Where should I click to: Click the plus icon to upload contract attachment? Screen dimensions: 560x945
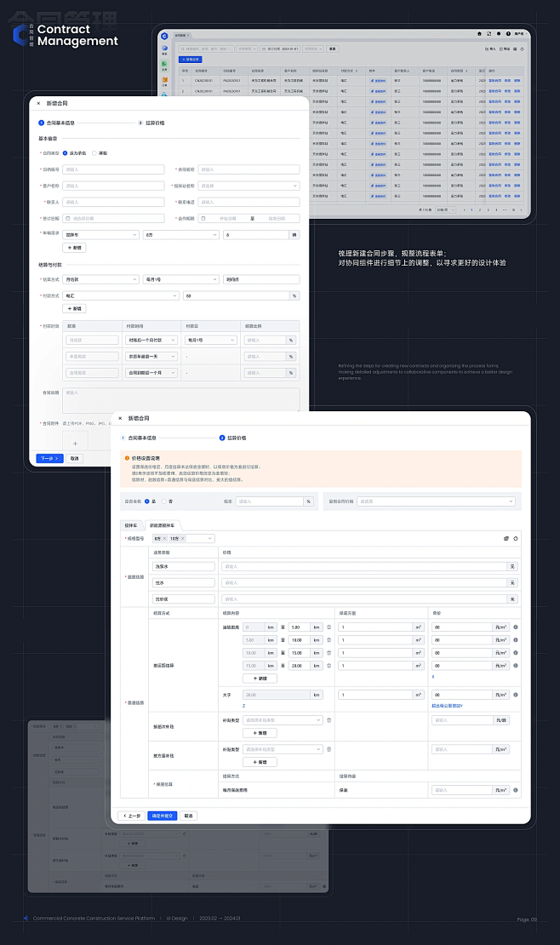tap(75, 443)
